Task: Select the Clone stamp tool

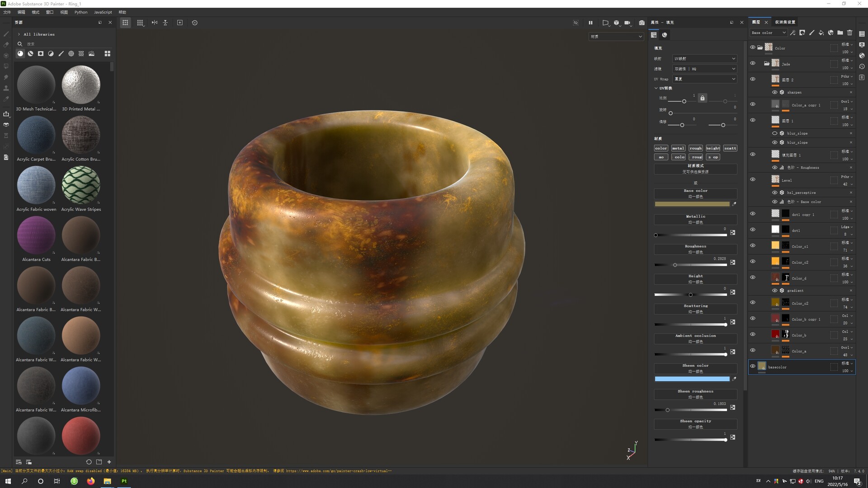Action: (x=6, y=88)
